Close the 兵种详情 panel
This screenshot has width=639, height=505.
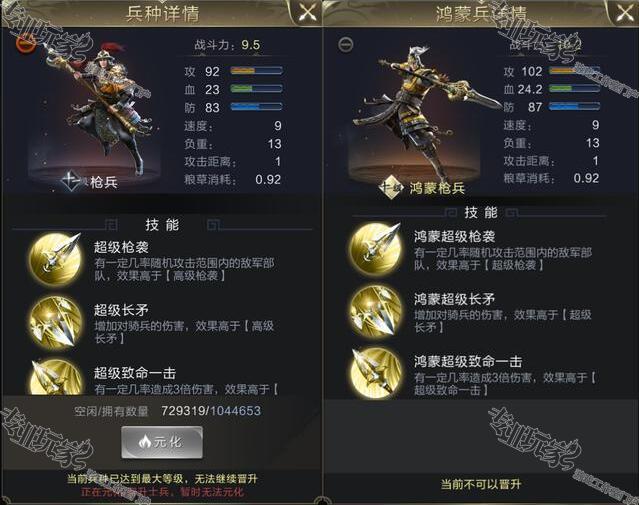[307, 13]
